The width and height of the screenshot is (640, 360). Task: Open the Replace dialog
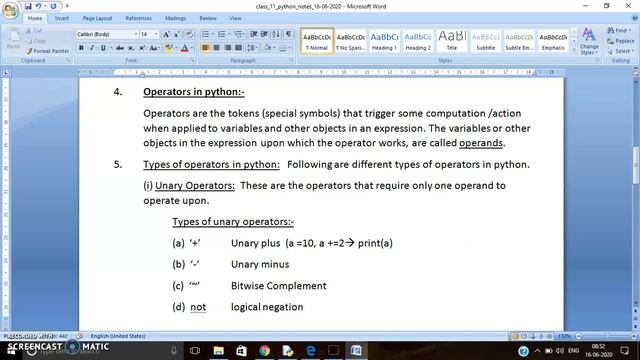pos(620,41)
